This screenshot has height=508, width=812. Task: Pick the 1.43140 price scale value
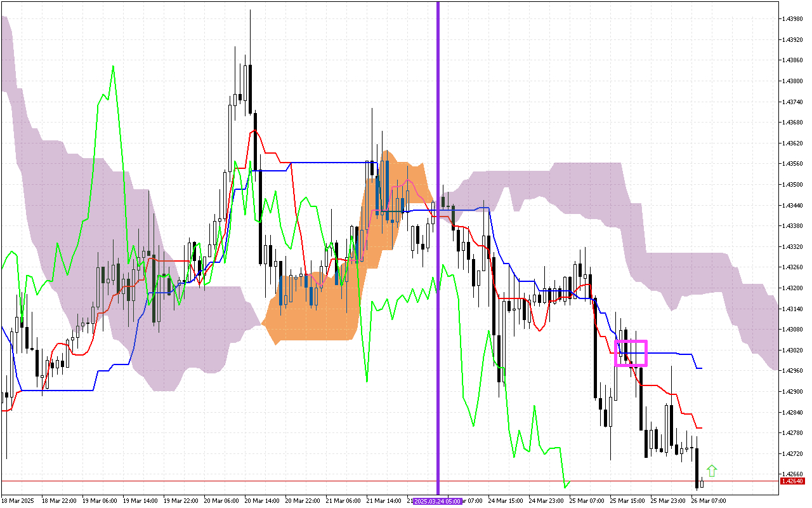tap(794, 309)
